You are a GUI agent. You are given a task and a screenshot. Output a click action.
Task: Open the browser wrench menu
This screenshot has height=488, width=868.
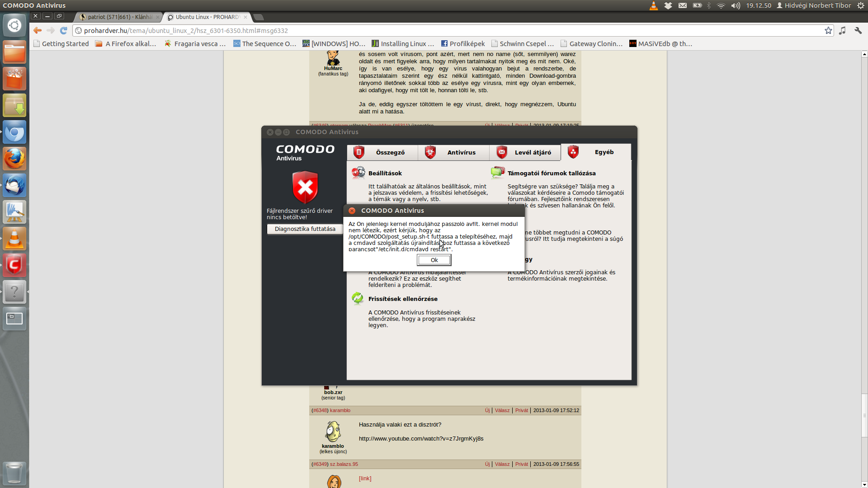(858, 30)
